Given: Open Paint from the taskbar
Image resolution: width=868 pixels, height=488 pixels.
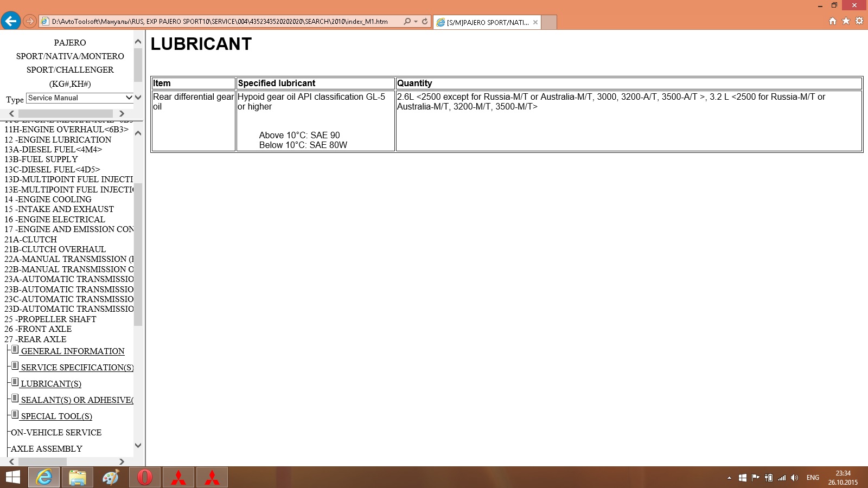Looking at the screenshot, I should pos(111,477).
